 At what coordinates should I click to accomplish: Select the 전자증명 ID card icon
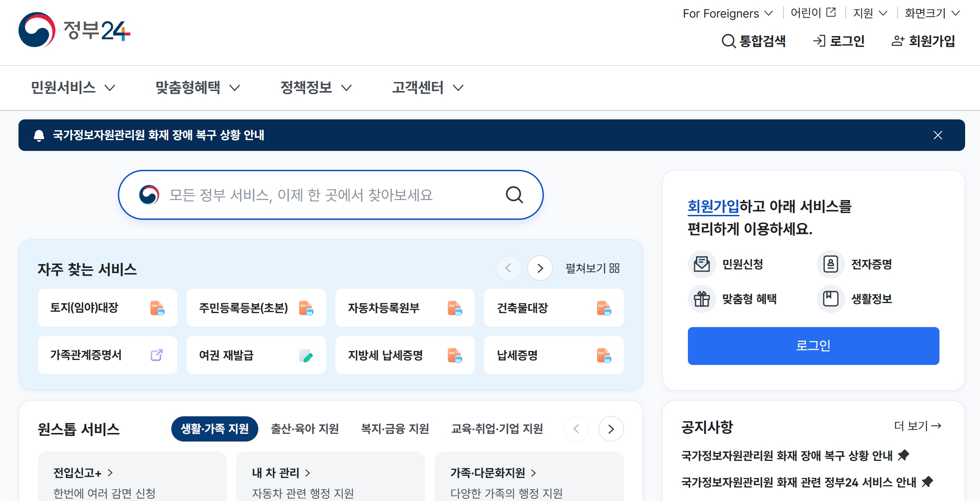point(830,264)
